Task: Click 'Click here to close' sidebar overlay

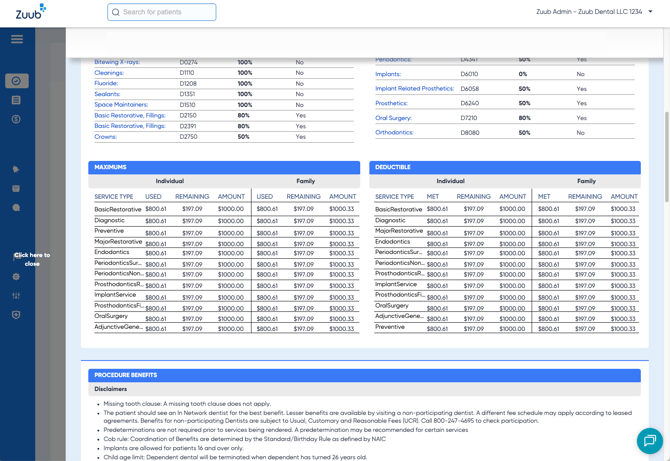Action: (x=32, y=259)
